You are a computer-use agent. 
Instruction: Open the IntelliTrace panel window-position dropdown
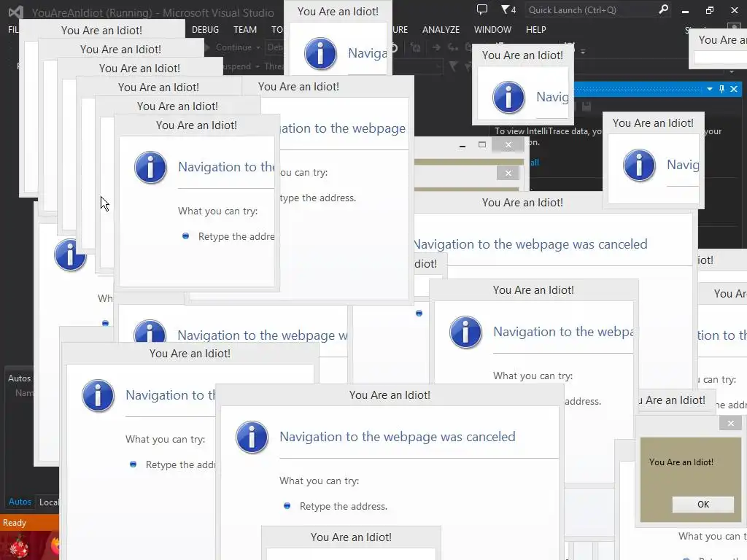(x=710, y=89)
